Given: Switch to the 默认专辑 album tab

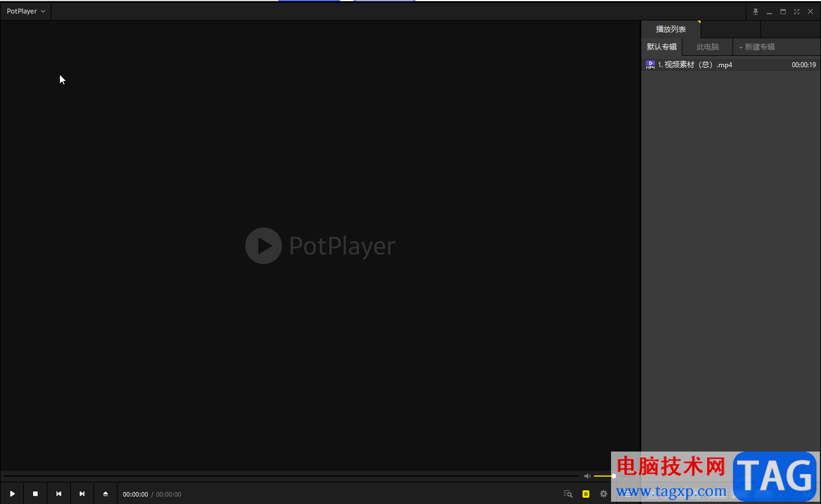Looking at the screenshot, I should click(x=662, y=47).
